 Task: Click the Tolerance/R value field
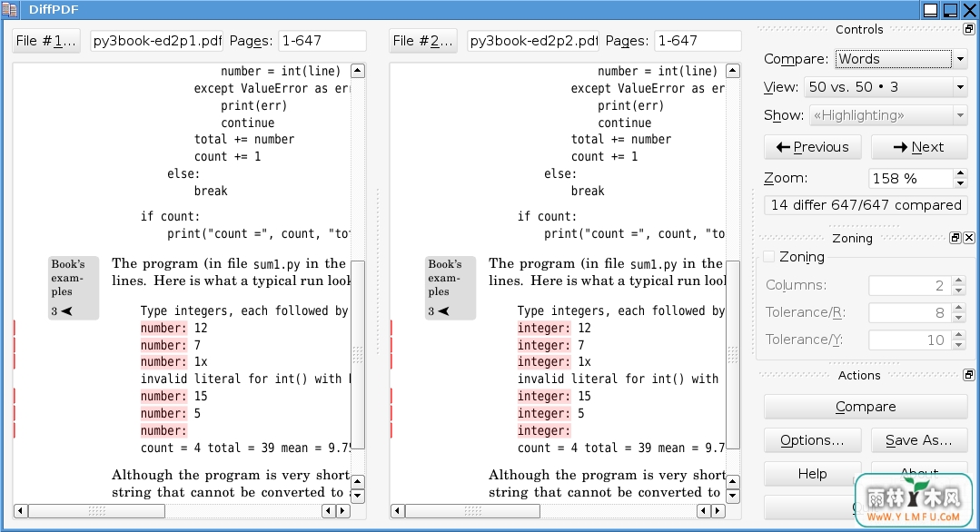(911, 313)
